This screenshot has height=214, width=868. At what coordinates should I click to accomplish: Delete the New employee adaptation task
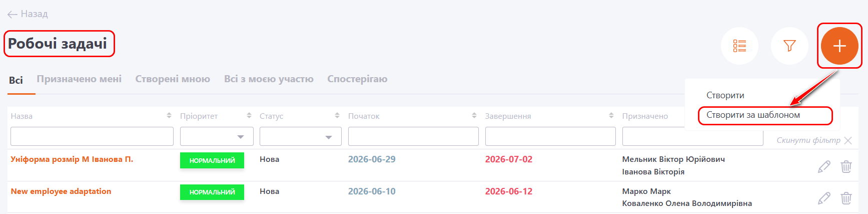point(846,198)
